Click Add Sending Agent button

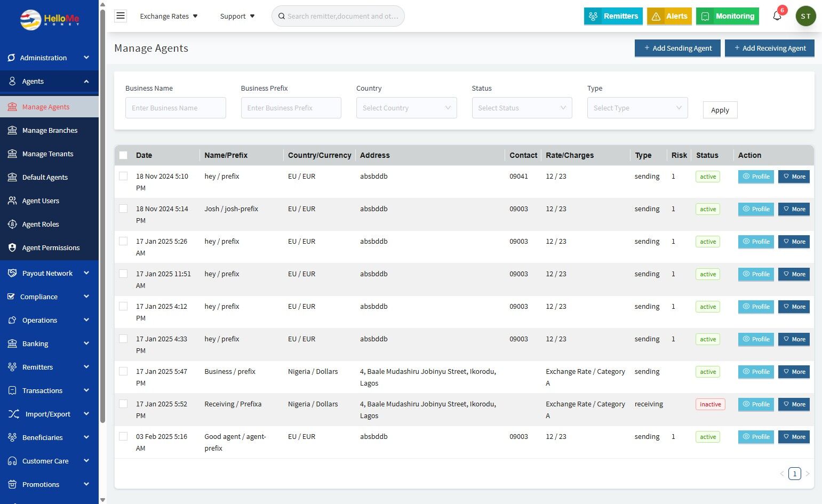(x=677, y=48)
